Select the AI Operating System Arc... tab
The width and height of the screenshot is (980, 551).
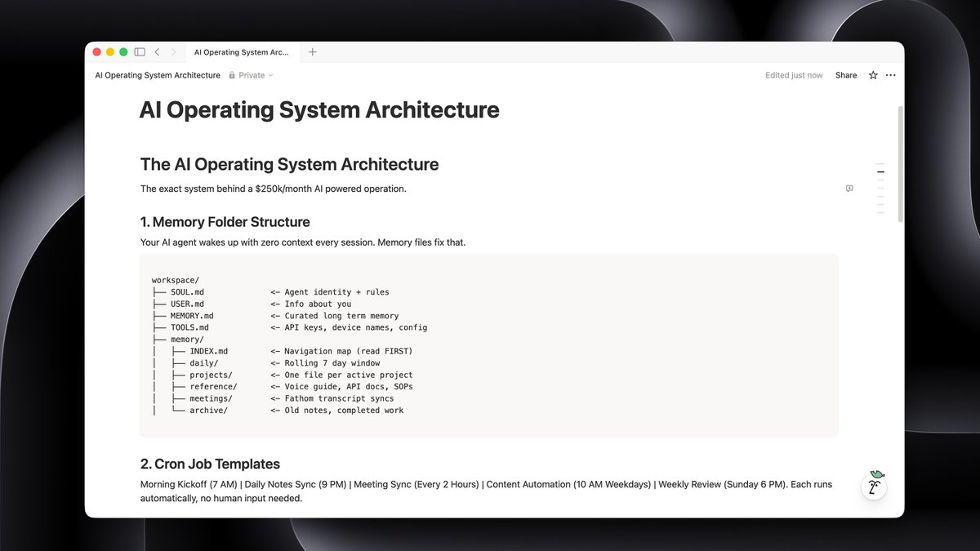click(x=241, y=52)
